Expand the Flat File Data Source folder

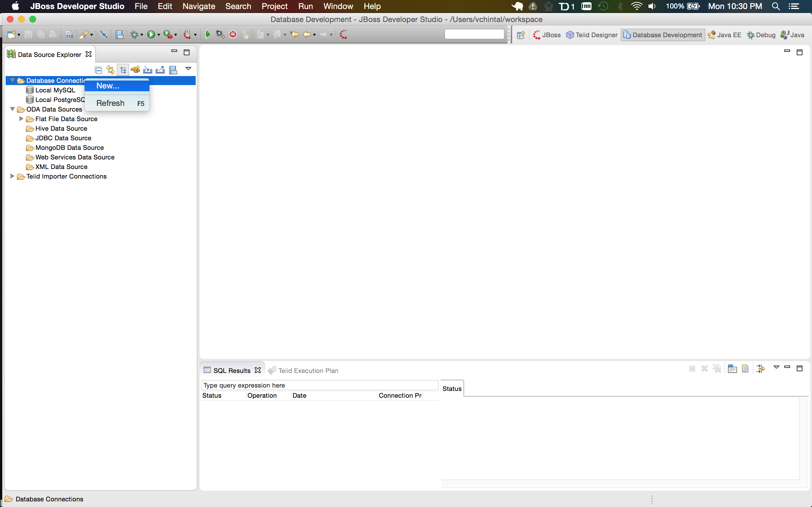pyautogui.click(x=21, y=119)
